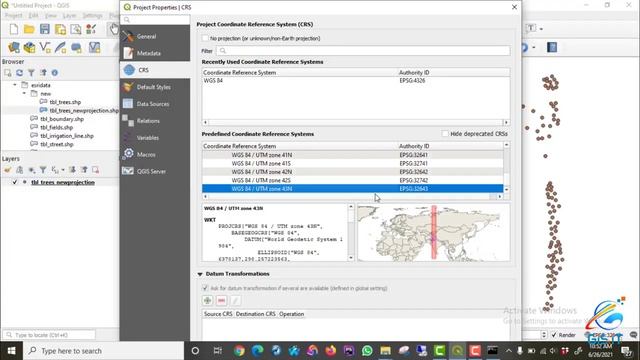The height and width of the screenshot is (360, 640).
Task: Click New Temporary Scratch Layer icon
Action: (x=76, y=48)
